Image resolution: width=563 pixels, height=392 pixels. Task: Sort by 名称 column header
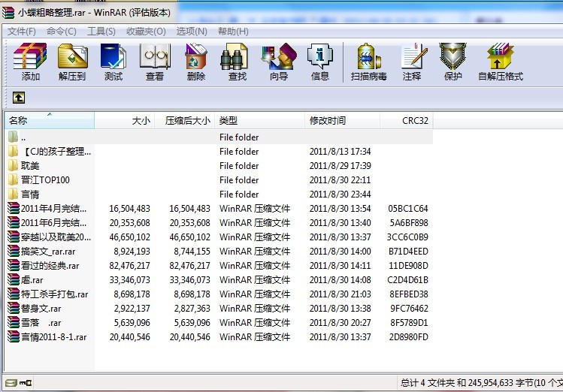pyautogui.click(x=50, y=120)
